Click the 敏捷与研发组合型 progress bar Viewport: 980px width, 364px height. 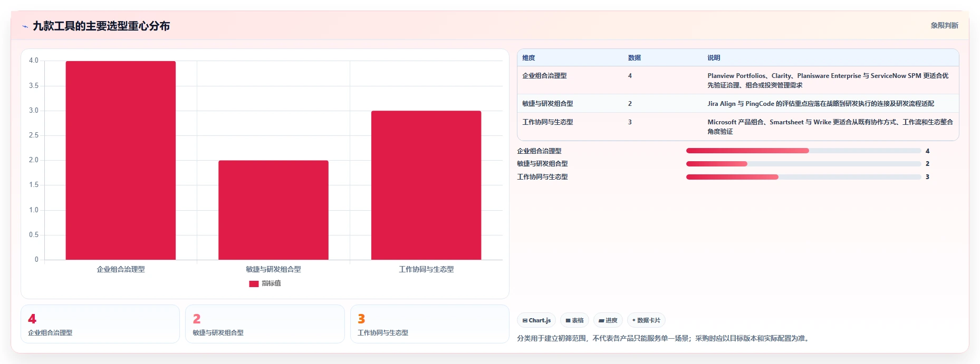(803, 164)
